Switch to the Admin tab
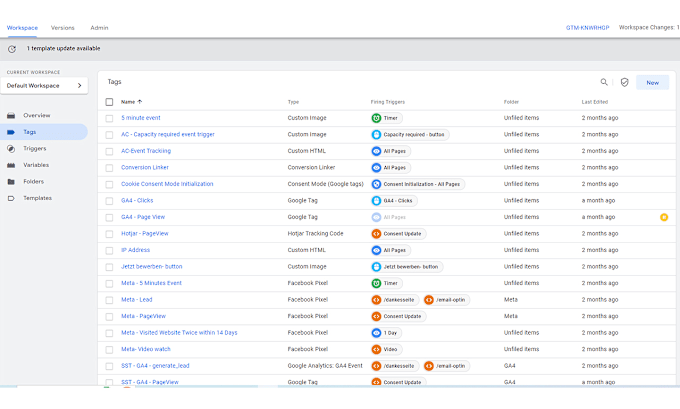The image size is (680, 409). click(x=99, y=28)
